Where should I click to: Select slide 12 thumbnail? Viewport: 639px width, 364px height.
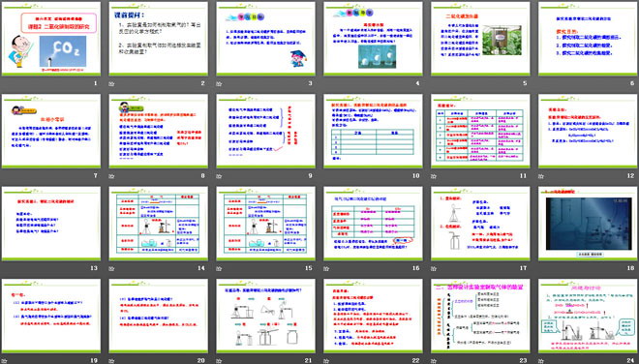588,132
